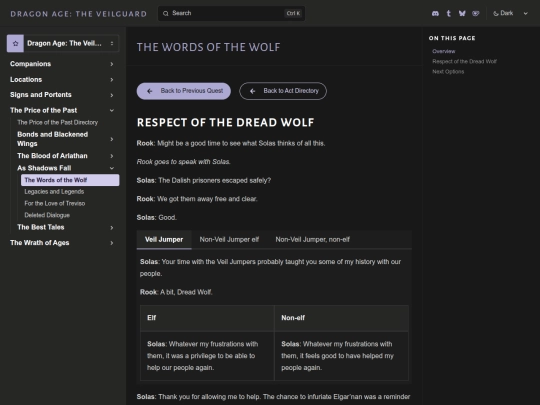This screenshot has width=540, height=405.
Task: Click Back to Act Directory button
Action: coord(283,91)
